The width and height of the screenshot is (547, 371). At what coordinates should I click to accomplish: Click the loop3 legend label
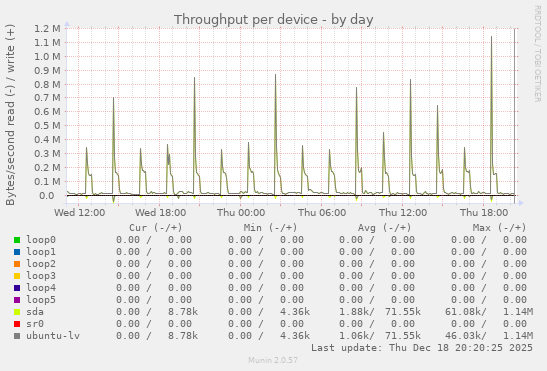tap(41, 276)
